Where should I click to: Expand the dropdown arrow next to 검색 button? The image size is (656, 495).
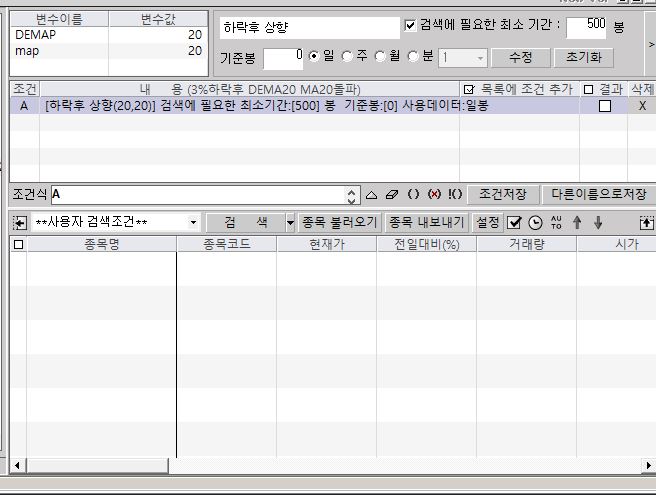(290, 222)
